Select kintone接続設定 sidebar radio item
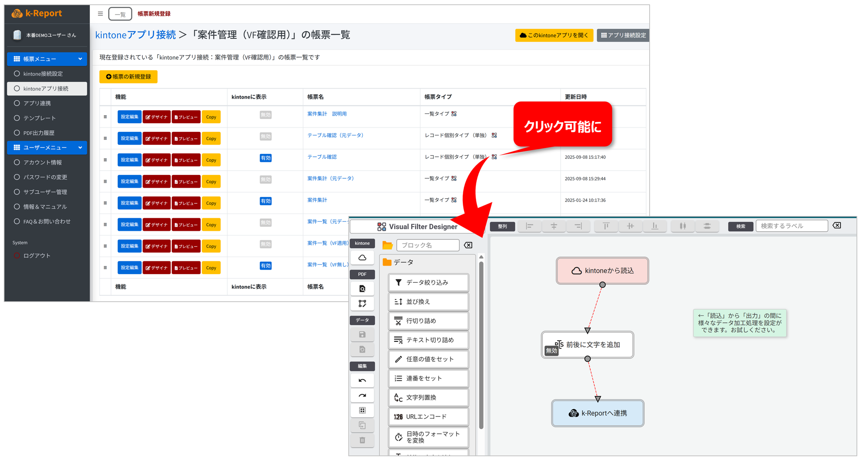The height and width of the screenshot is (466, 868). click(43, 74)
